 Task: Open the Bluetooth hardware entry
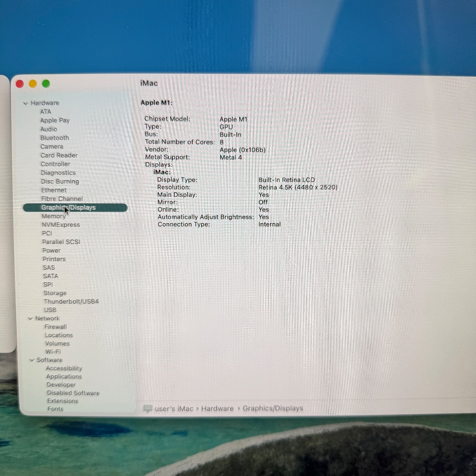(55, 138)
